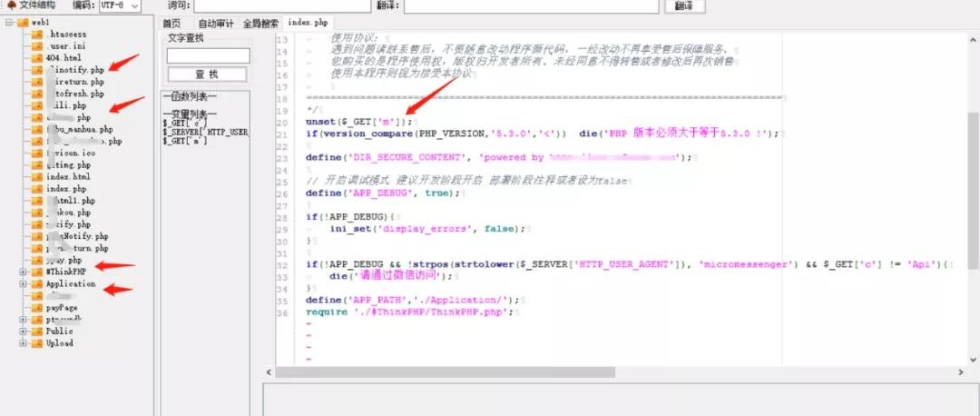The width and height of the screenshot is (980, 416).
Task: Switch to the 自动审计 tab
Action: [x=216, y=23]
